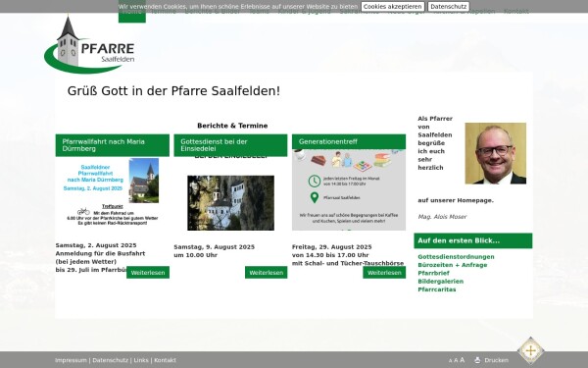Click the printer icon beside Drucken
This screenshot has height=368, width=588.
(x=477, y=360)
